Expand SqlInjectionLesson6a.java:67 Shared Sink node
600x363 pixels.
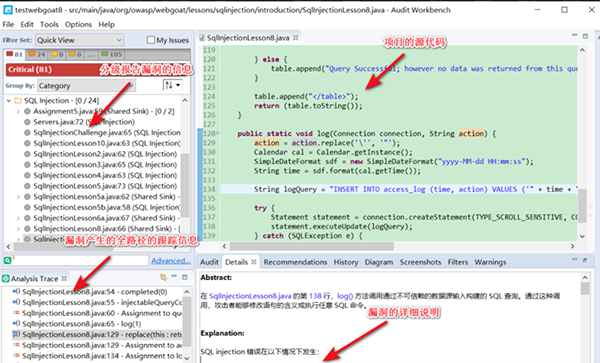tap(18, 218)
